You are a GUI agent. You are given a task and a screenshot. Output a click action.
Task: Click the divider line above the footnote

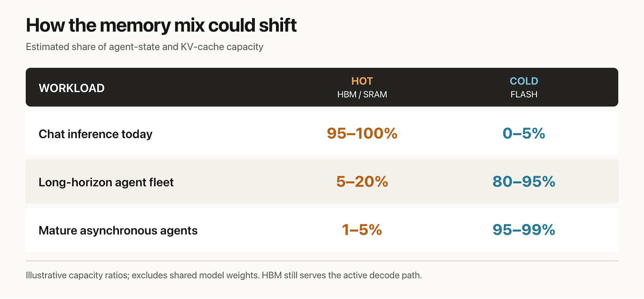click(322, 261)
